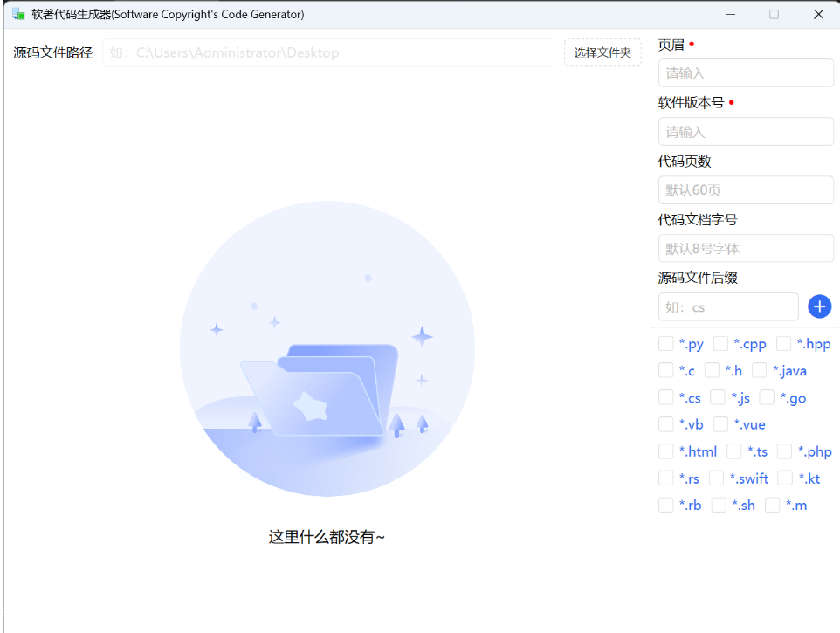Tick the *.sh checkbox
840x633 pixels.
click(720, 506)
